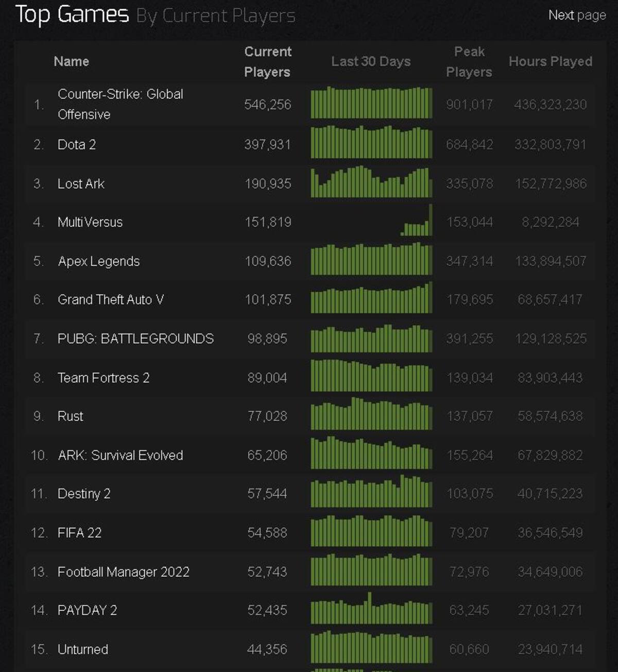The height and width of the screenshot is (672, 618).
Task: Click current players value 546,256
Action: pos(268,105)
